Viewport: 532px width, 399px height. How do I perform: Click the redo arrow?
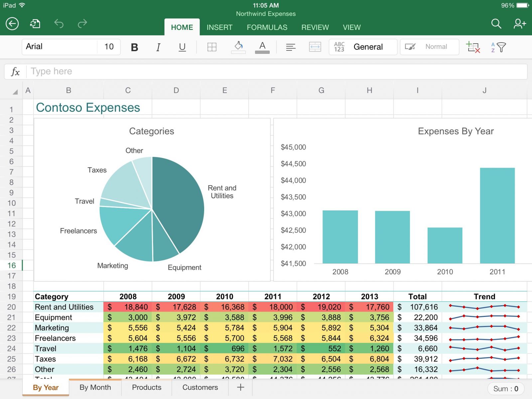[x=82, y=24]
